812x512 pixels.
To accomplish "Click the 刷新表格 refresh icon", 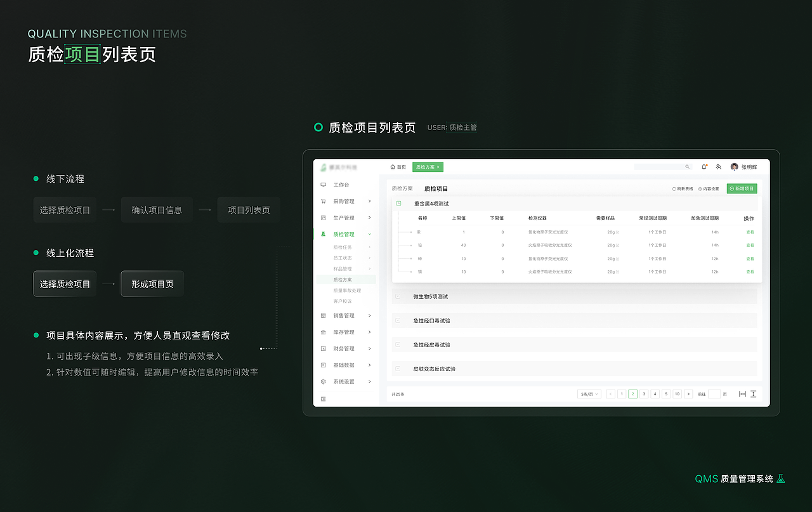I will coord(673,188).
